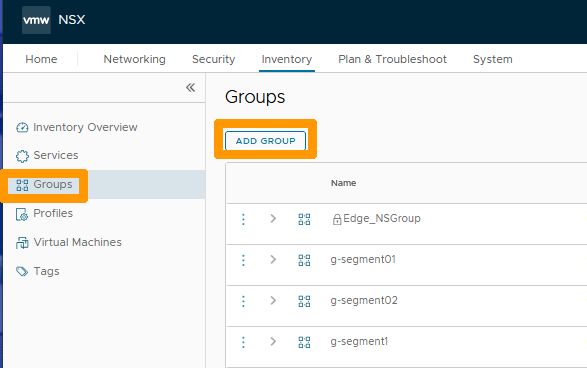Click the Groups page heading
587x368 pixels.
tap(255, 97)
